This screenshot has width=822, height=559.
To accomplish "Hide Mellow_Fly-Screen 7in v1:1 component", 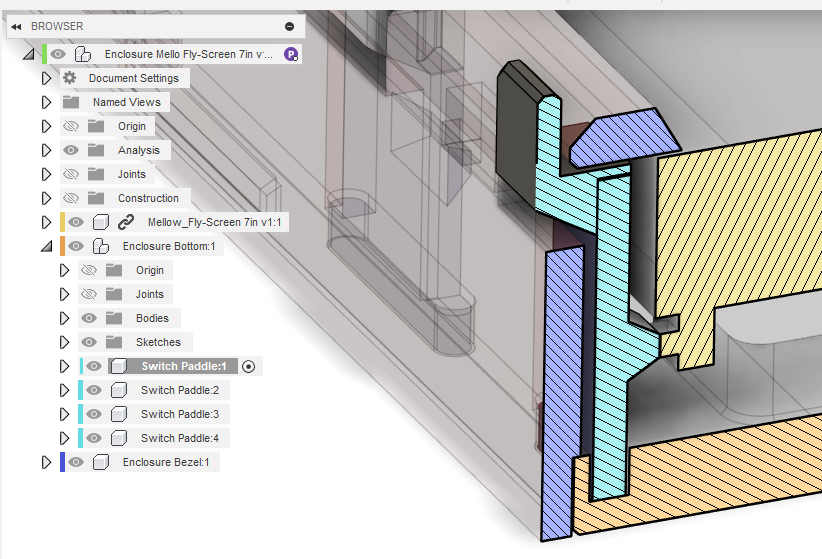I will (76, 222).
